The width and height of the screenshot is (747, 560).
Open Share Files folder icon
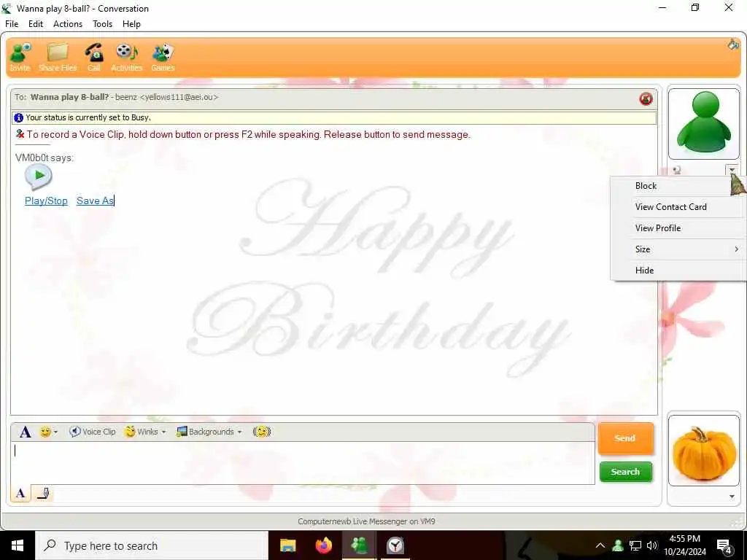tap(58, 57)
